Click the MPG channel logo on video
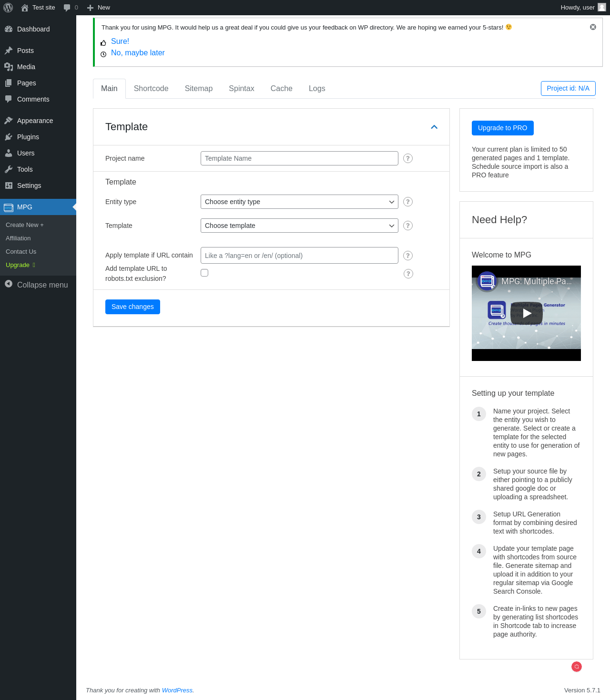610x700 pixels. 487,281
